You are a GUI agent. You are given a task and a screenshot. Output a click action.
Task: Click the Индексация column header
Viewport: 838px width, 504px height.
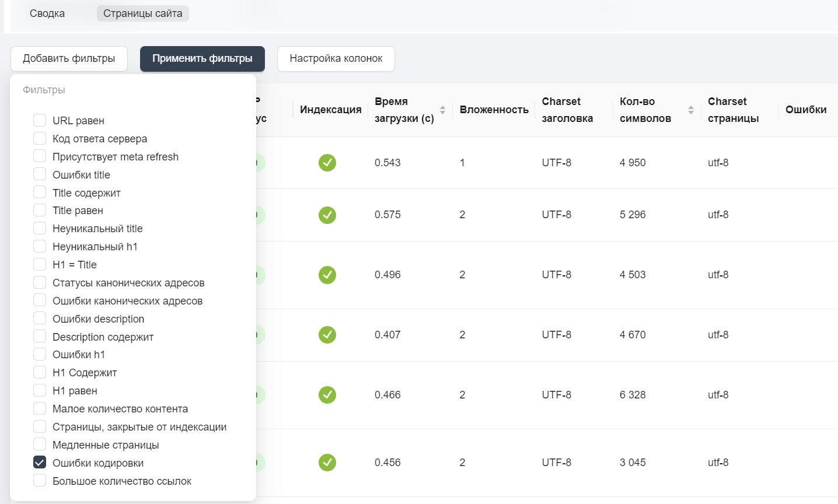coord(331,110)
